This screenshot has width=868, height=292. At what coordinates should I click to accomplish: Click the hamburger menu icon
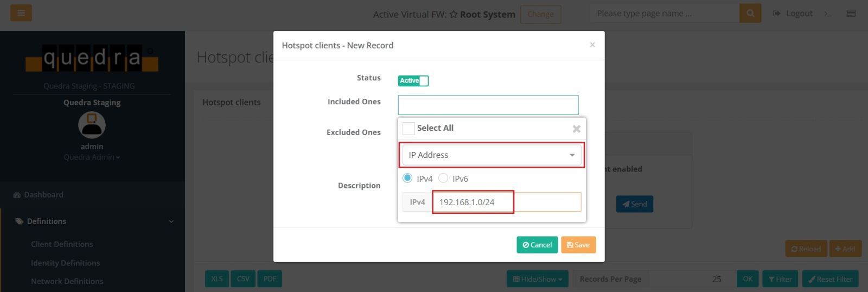tap(21, 13)
